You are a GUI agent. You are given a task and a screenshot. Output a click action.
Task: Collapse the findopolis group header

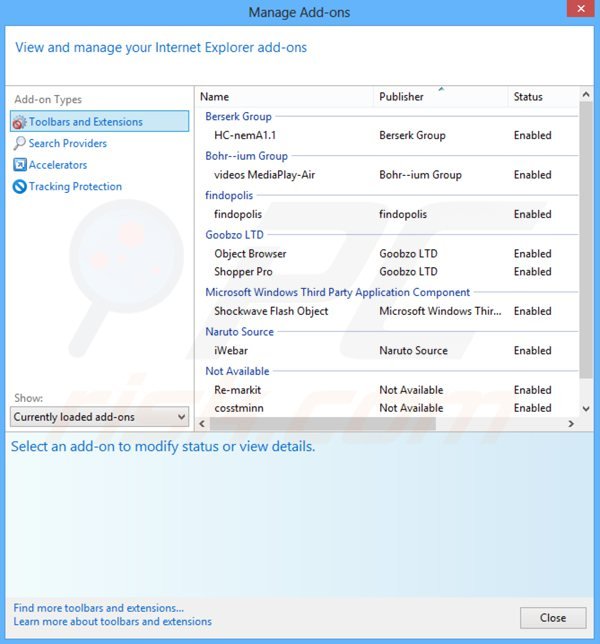tap(229, 196)
